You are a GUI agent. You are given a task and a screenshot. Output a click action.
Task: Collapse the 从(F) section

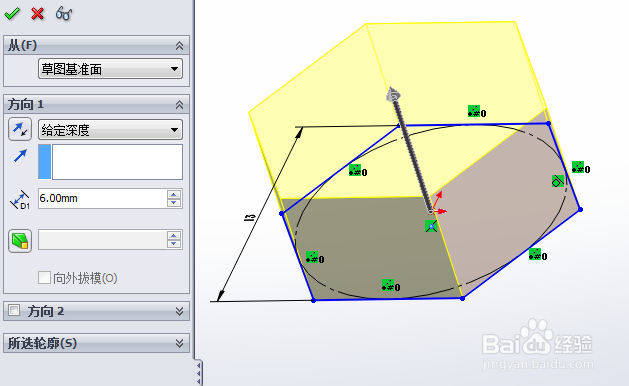pos(179,46)
